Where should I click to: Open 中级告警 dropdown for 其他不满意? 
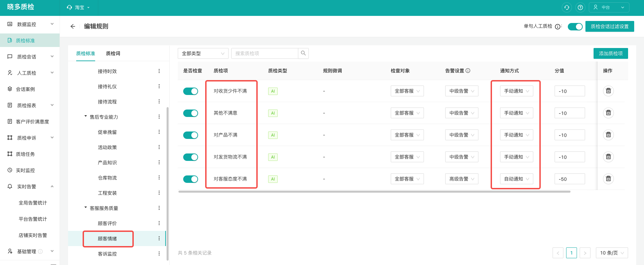click(x=462, y=113)
